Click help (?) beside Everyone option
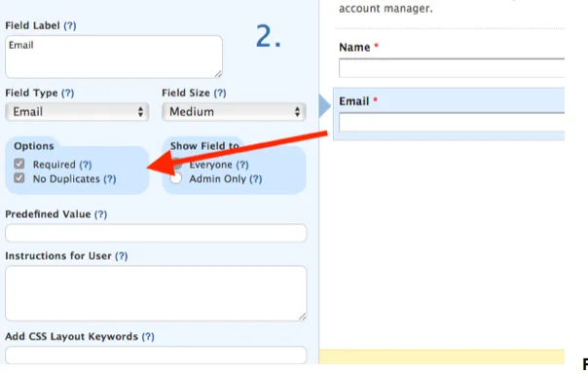Screen dimensions: 588x374 point(242,165)
